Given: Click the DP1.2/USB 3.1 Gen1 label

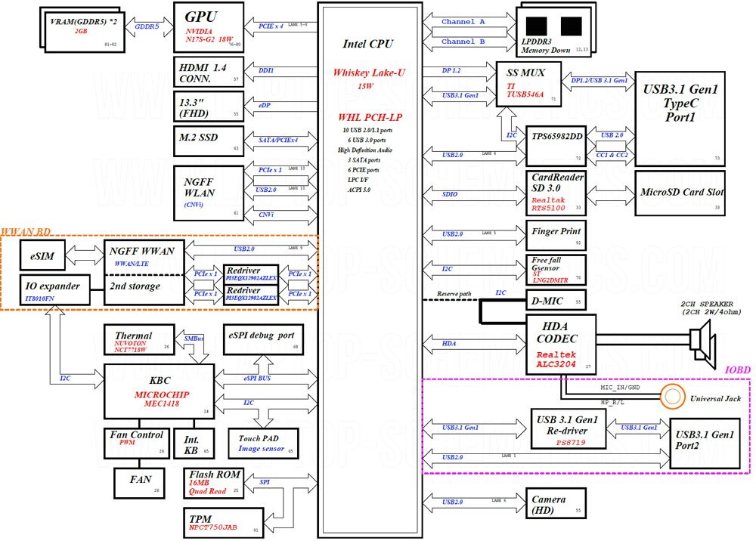Looking at the screenshot, I should (x=600, y=80).
